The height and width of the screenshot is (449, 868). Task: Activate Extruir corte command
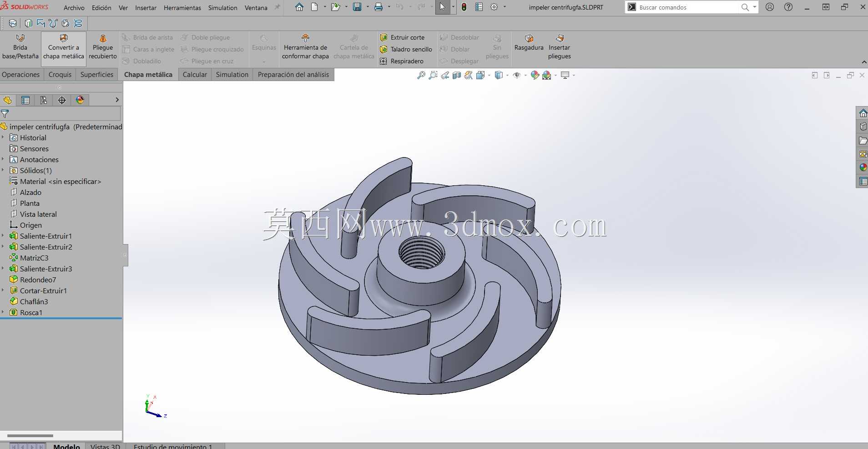(x=402, y=37)
